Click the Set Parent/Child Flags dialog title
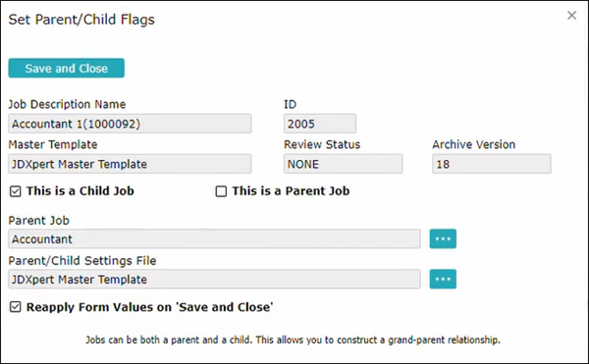The height and width of the screenshot is (364, 589). [x=81, y=20]
